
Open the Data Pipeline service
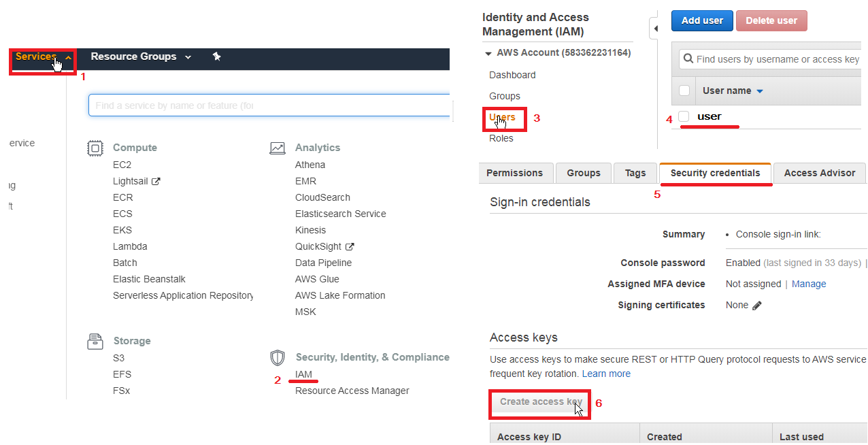pos(324,263)
